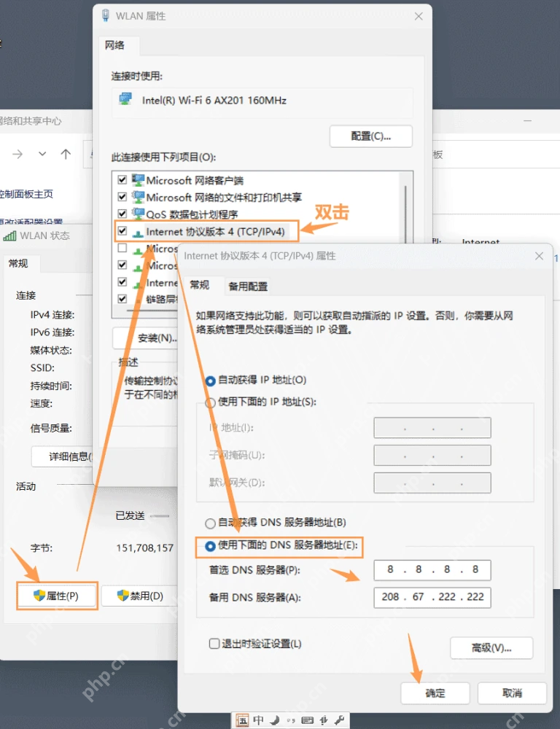The image size is (560, 729).
Task: Toggle QoS 数据包计划程序 checkbox
Action: 122,214
